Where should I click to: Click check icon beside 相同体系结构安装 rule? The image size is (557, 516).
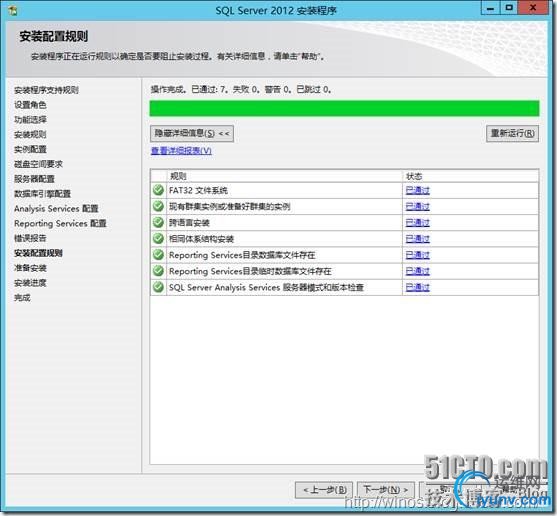[x=158, y=238]
